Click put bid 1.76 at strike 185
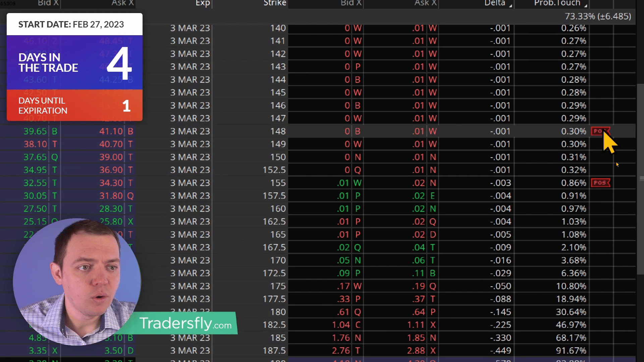Viewport: 644px width, 362px height. pos(341,338)
